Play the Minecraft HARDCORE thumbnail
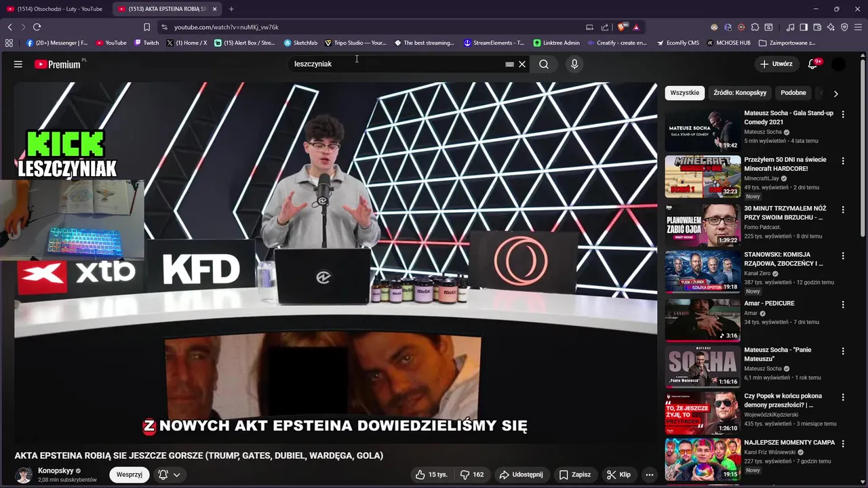The image size is (868, 488). (x=703, y=177)
